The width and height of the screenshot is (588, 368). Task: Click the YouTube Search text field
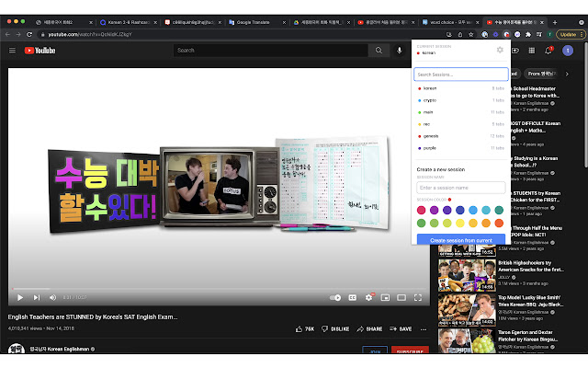[x=271, y=51]
